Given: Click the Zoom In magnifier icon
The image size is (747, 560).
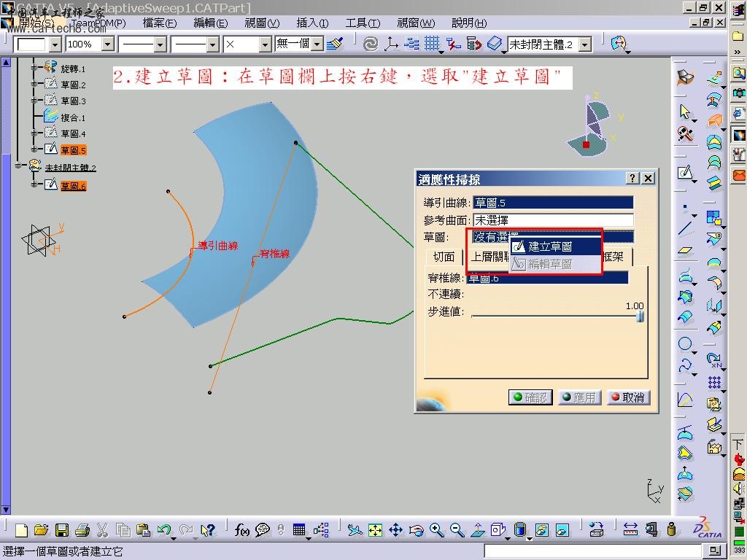Looking at the screenshot, I should pos(436,530).
